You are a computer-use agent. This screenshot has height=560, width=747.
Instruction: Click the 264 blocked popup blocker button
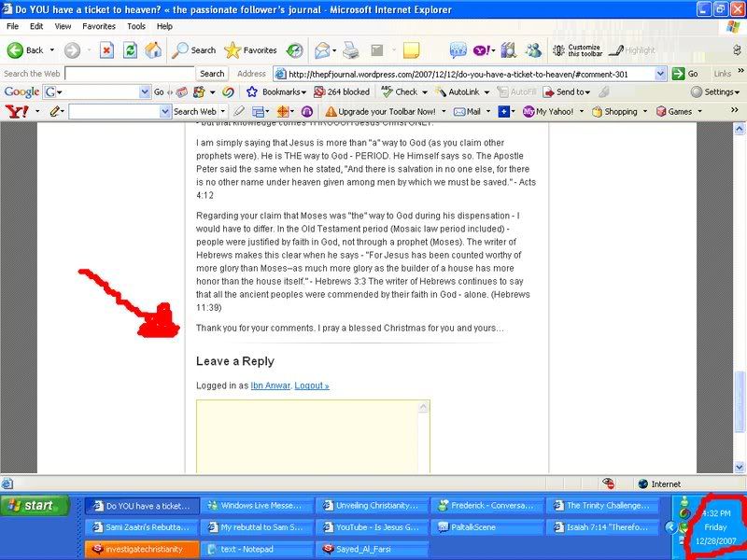[x=342, y=91]
